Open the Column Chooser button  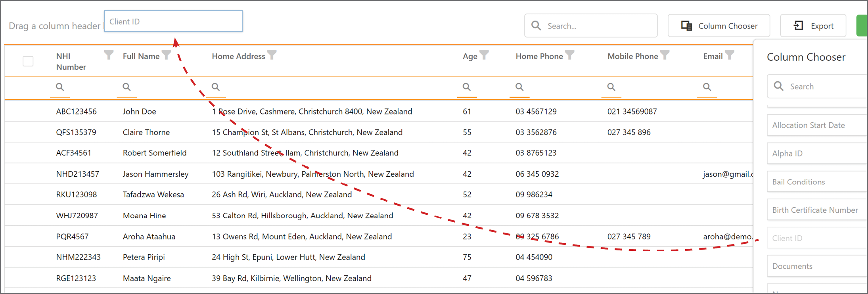tap(719, 26)
